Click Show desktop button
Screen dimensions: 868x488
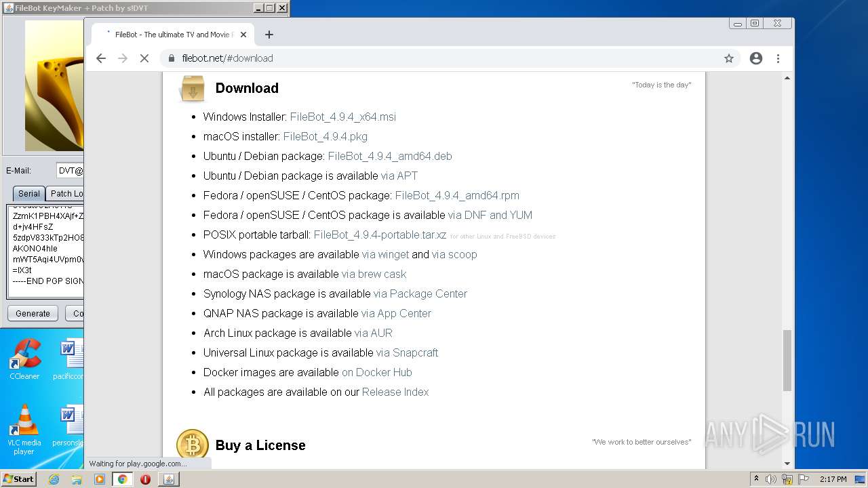[x=861, y=479]
